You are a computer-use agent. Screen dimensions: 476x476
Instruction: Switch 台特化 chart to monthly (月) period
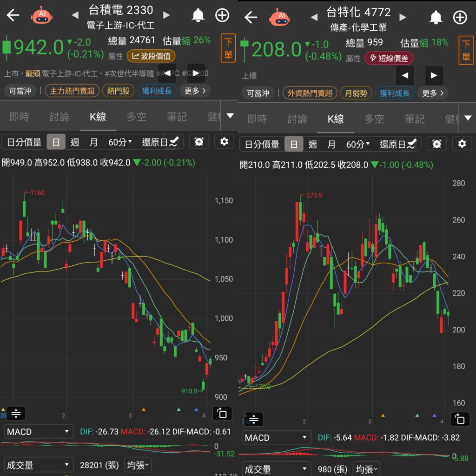click(x=331, y=145)
